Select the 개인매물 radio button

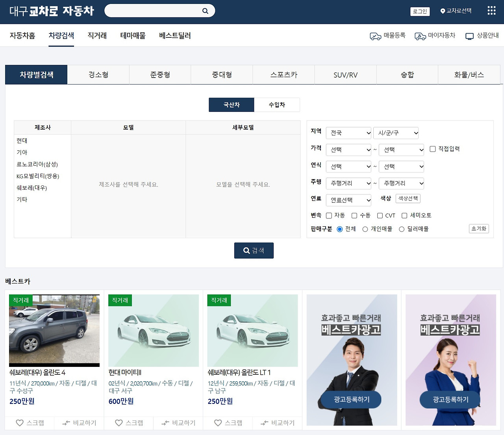tap(365, 229)
